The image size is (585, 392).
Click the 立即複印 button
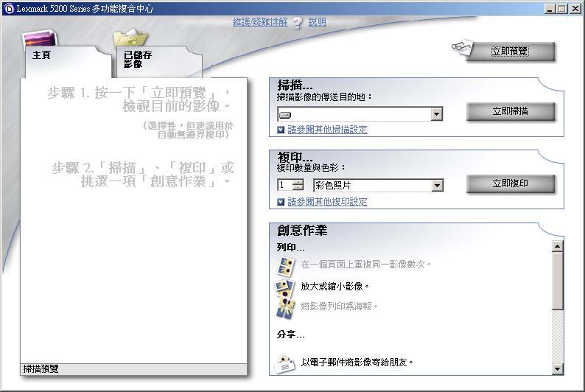(x=511, y=183)
